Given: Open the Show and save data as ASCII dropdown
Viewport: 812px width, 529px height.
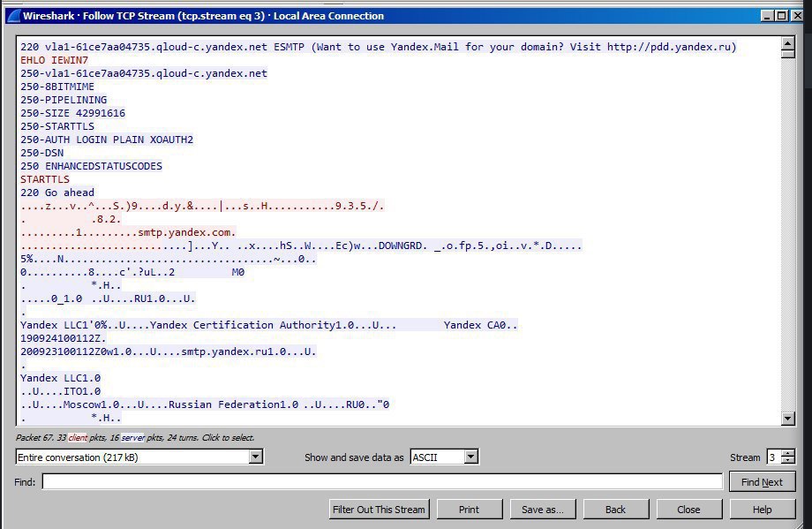Looking at the screenshot, I should pos(470,457).
